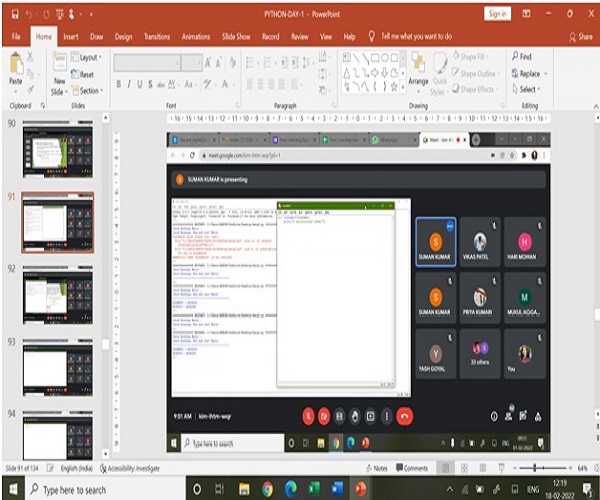Toggle Strikethrough formatting
Viewport: 600px width, 500px height.
161,85
